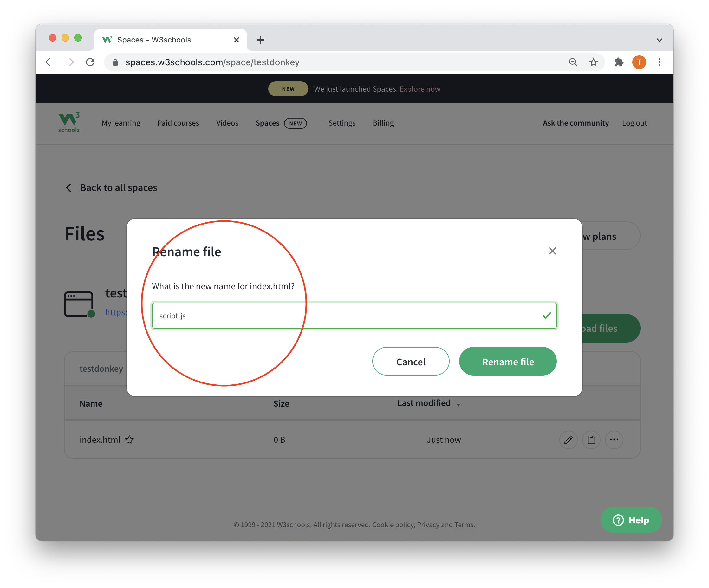Select the My Learning menu item
Viewport: 709px width, 588px height.
click(121, 122)
